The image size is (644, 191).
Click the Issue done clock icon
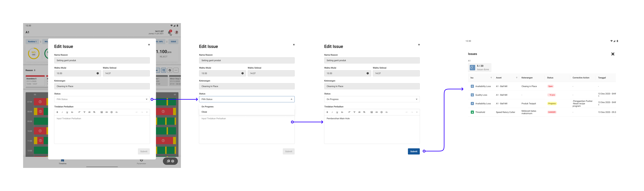(472, 68)
